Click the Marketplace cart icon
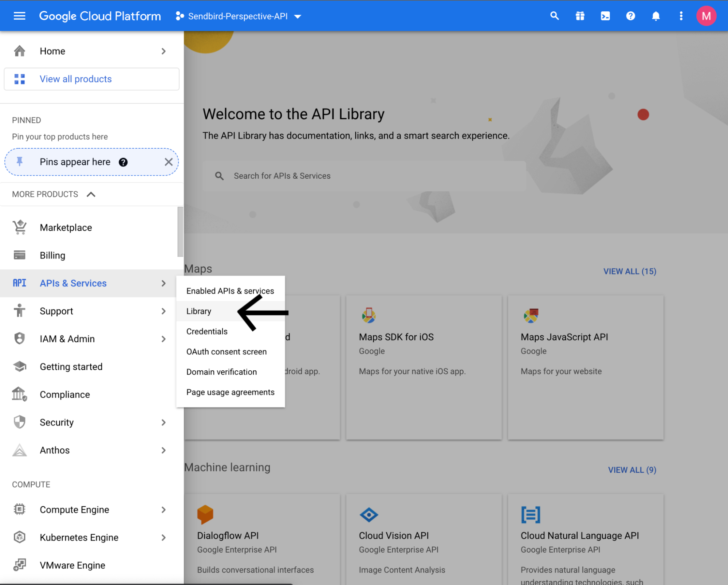This screenshot has height=585, width=728. point(20,227)
